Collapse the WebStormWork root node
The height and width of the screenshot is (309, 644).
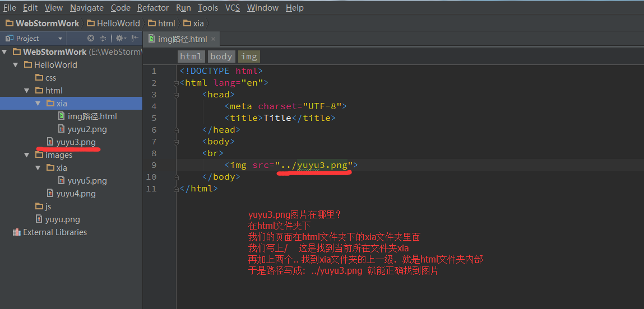point(5,52)
